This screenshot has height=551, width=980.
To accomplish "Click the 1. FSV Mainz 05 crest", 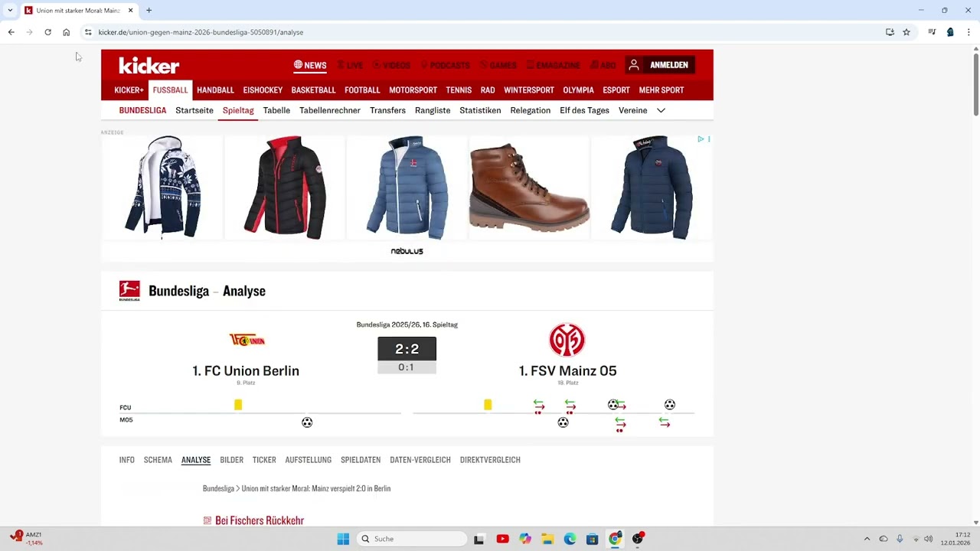I will tap(567, 340).
